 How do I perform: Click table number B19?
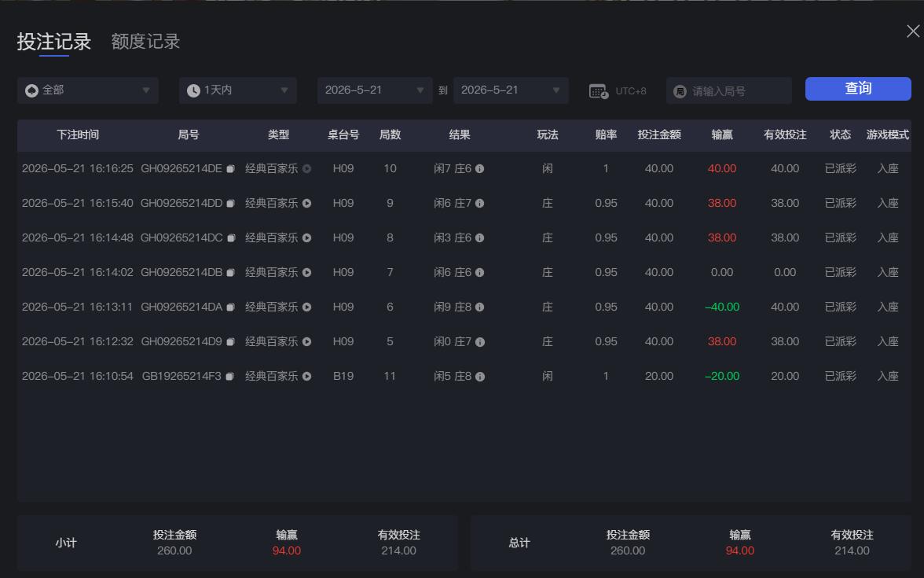coord(343,376)
